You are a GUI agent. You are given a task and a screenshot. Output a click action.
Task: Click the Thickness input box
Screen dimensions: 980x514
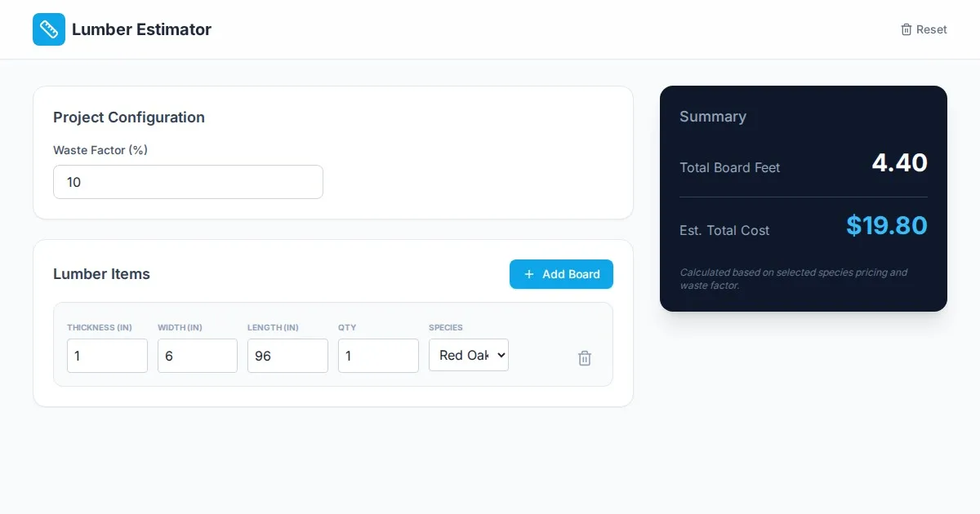coord(107,356)
